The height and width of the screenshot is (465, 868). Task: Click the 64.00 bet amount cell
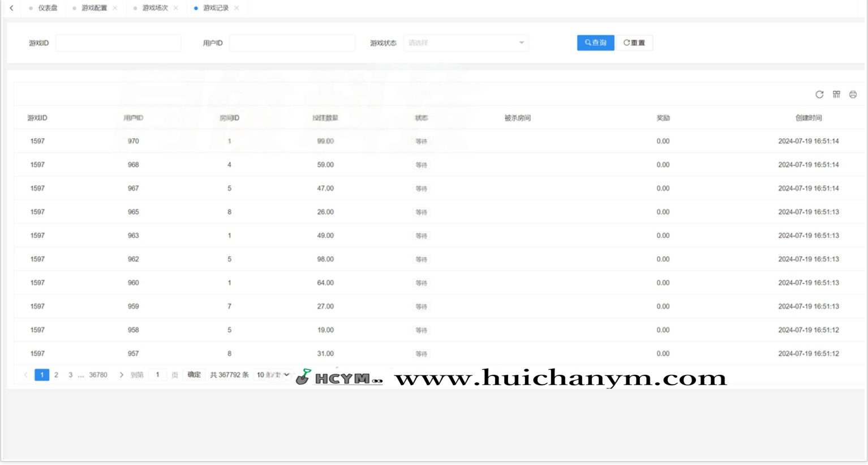click(325, 283)
